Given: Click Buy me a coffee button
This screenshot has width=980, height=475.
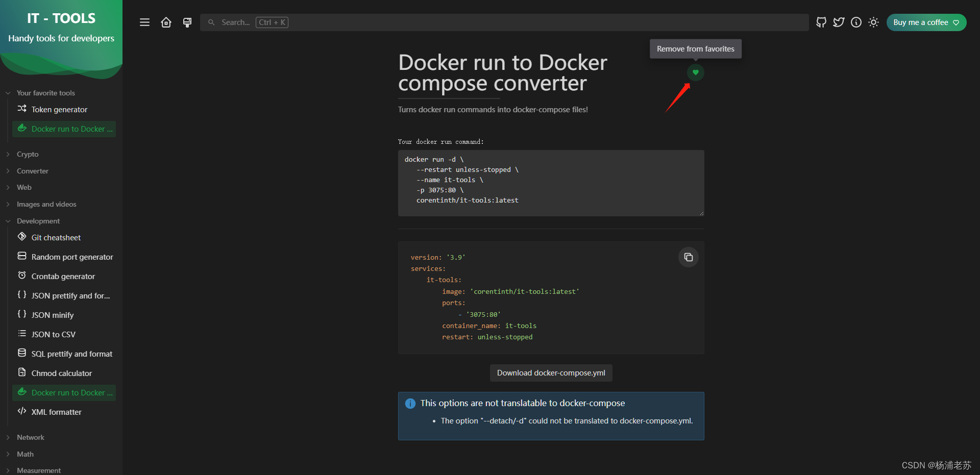Looking at the screenshot, I should click(x=926, y=22).
